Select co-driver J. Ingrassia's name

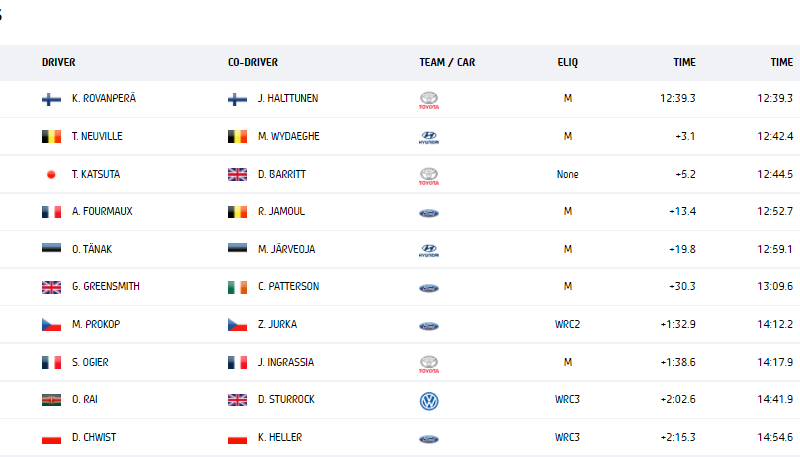[x=286, y=362]
